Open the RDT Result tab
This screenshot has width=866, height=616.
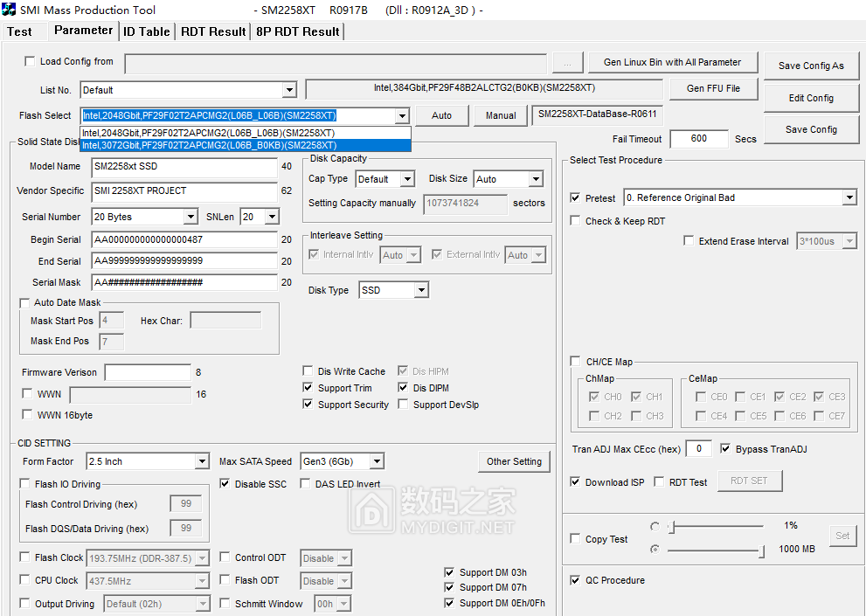(x=213, y=31)
